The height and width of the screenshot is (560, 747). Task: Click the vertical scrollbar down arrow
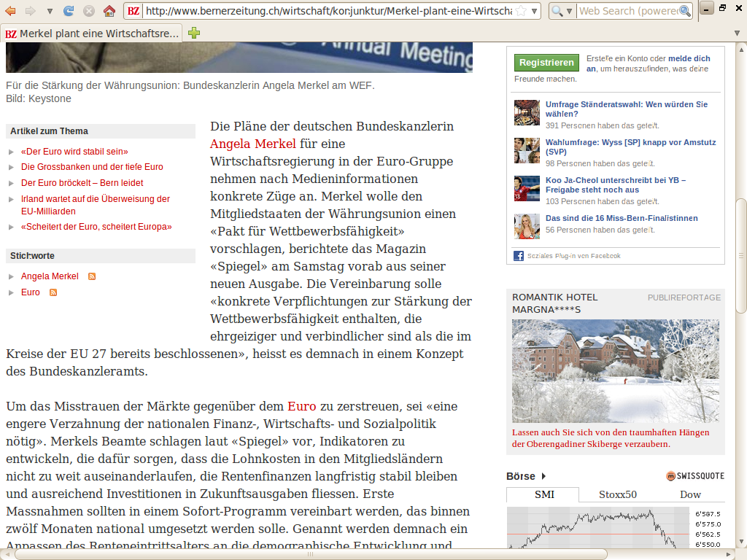pyautogui.click(x=741, y=542)
